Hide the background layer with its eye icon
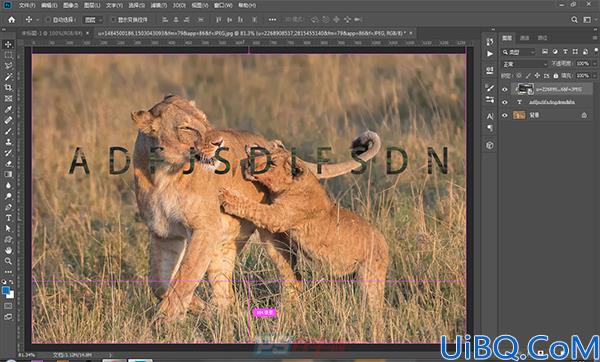The width and height of the screenshot is (600, 362). pos(505,115)
